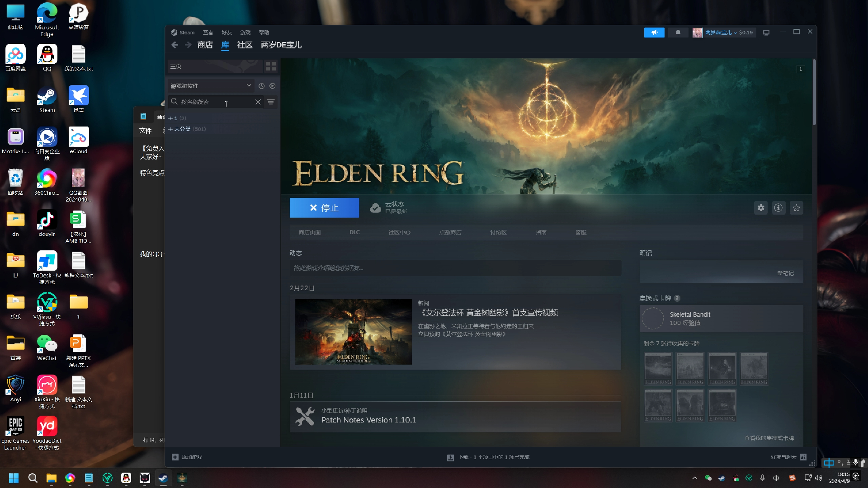Focus the library search input
The height and width of the screenshot is (488, 868).
coord(216,102)
